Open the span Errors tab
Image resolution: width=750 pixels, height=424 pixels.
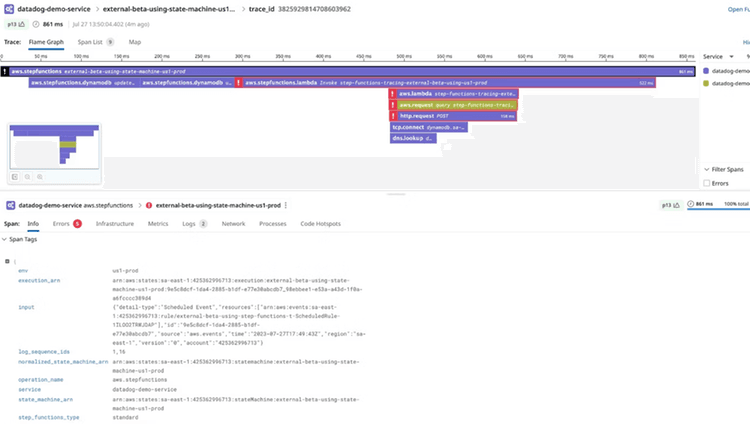(x=67, y=223)
